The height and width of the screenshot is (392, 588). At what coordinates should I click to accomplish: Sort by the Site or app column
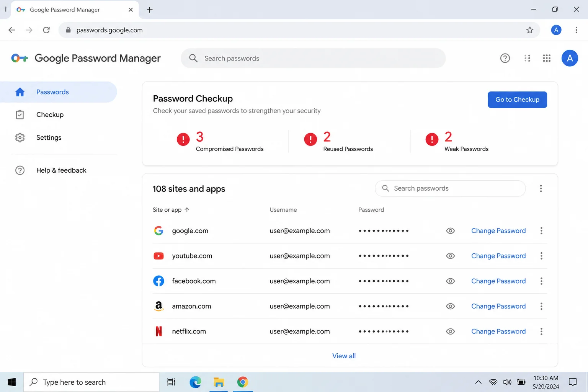[x=171, y=210]
